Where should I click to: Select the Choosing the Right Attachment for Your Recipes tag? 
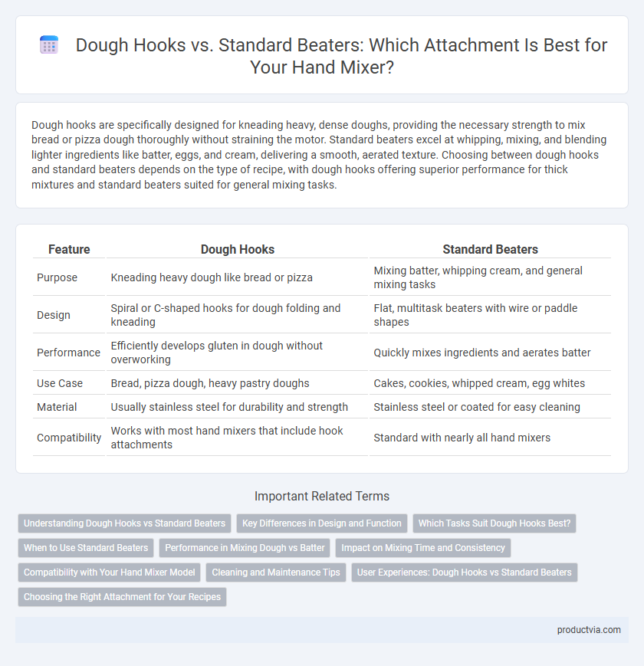[x=123, y=597]
